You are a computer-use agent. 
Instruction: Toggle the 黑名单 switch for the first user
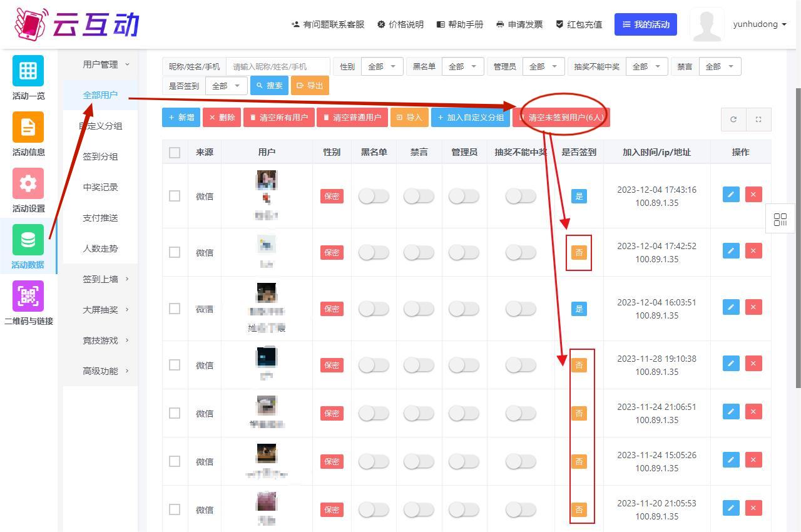[x=374, y=197]
